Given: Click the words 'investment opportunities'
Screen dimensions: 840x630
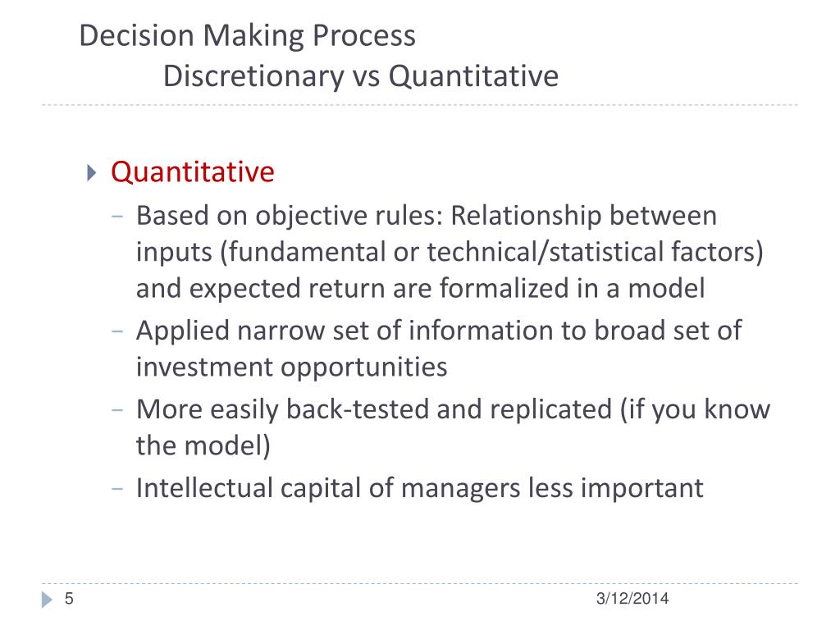Looking at the screenshot, I should coord(291,367).
